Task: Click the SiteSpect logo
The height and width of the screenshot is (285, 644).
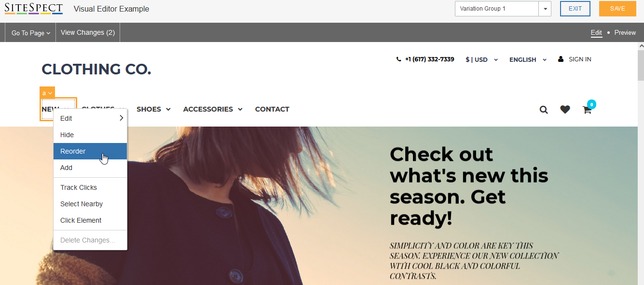Action: click(34, 9)
